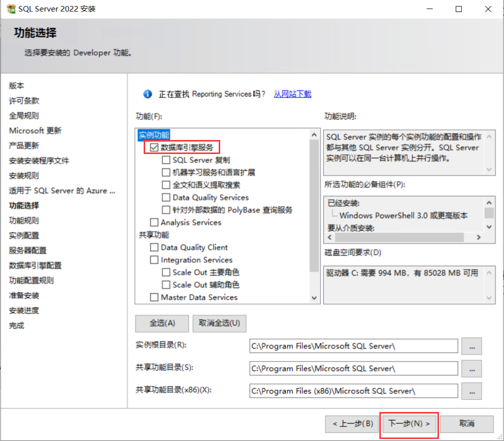
Task: Toggle the 数据库引擎服务 checkbox
Action: point(154,147)
